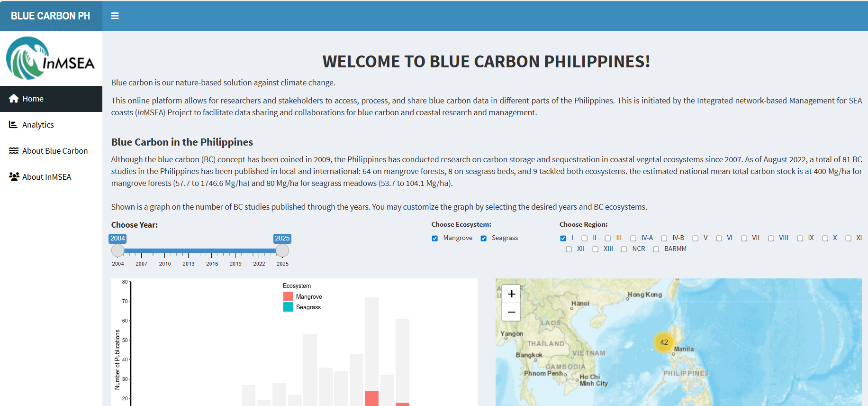Open About Blue Carbon page
868x406 pixels.
pyautogui.click(x=55, y=151)
